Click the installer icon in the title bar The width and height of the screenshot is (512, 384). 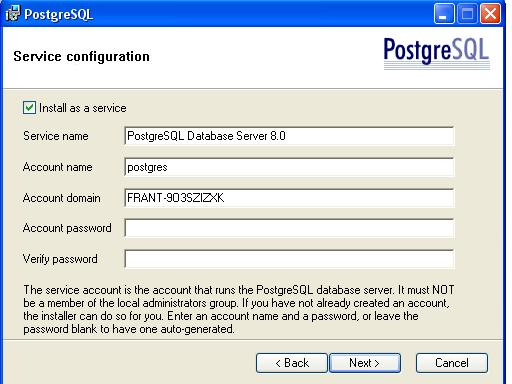[13, 13]
